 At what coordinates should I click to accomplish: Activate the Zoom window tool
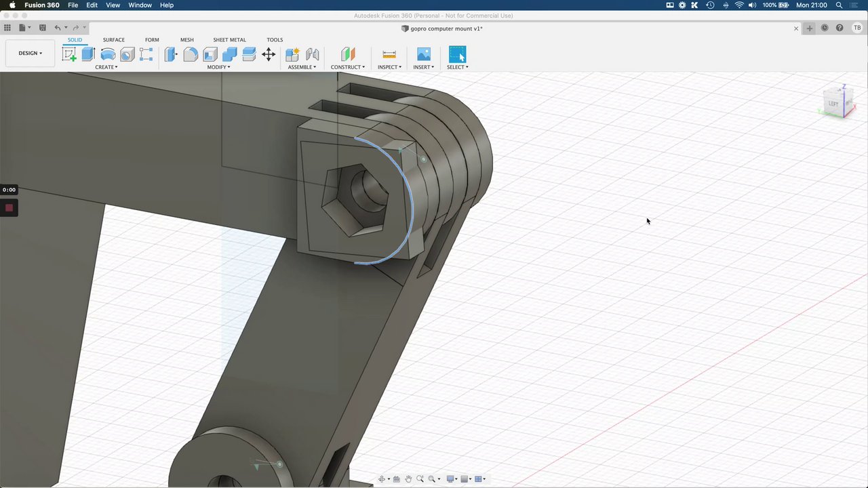pyautogui.click(x=420, y=479)
